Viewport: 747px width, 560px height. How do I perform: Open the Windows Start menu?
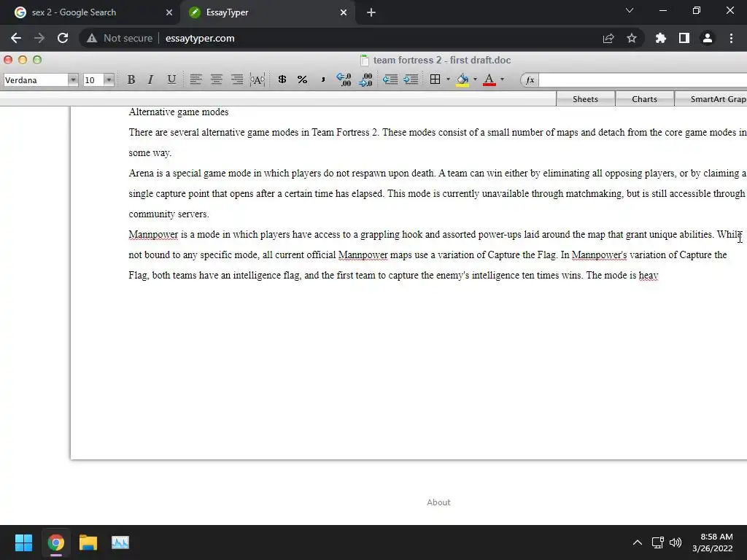(x=23, y=542)
